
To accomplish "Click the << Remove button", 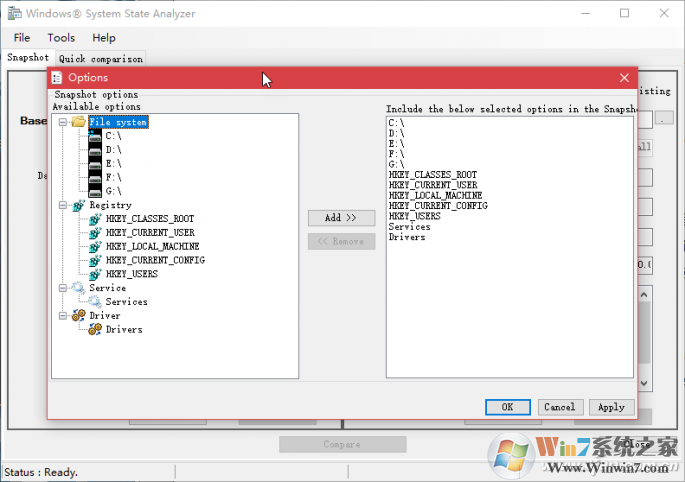I will click(341, 241).
